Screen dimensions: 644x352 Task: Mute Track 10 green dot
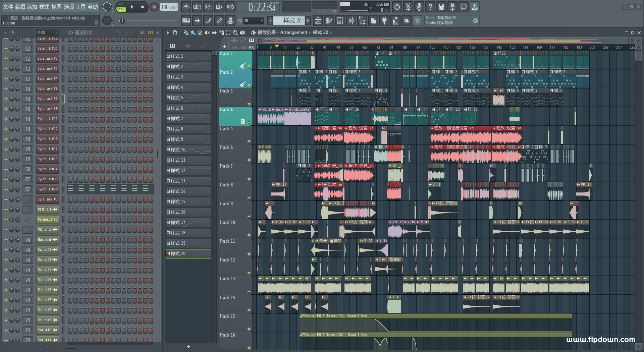(249, 235)
